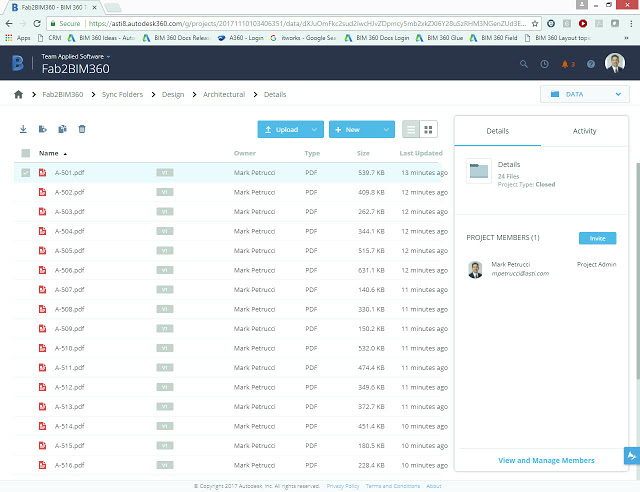Switch to the Details tab

pos(498,131)
